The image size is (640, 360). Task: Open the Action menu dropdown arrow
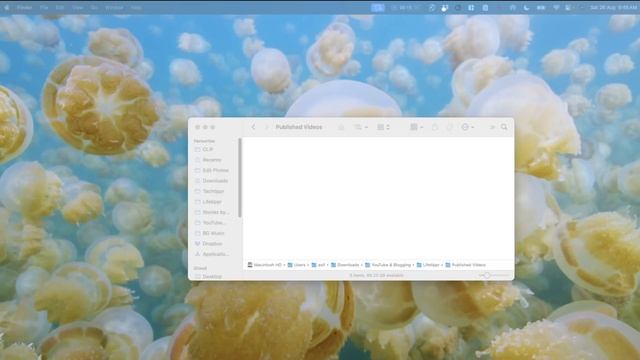pos(473,127)
